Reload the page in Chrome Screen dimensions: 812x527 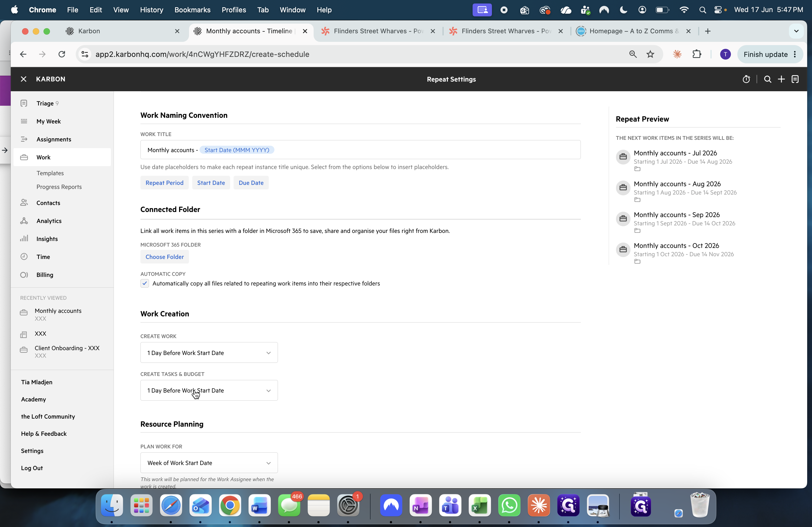click(62, 54)
